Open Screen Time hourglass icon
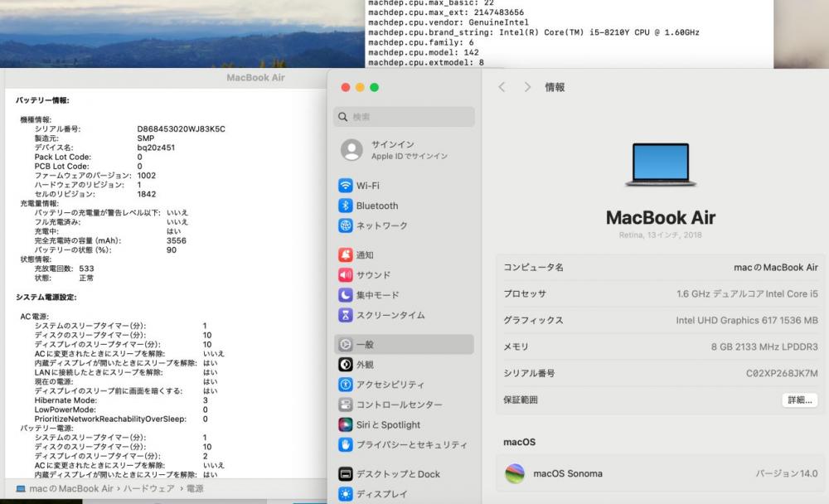829x504 pixels. point(345,315)
